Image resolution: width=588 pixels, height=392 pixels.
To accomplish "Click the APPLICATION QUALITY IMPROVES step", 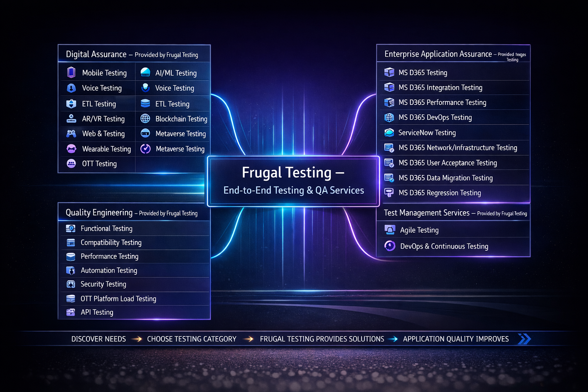I will (x=456, y=339).
